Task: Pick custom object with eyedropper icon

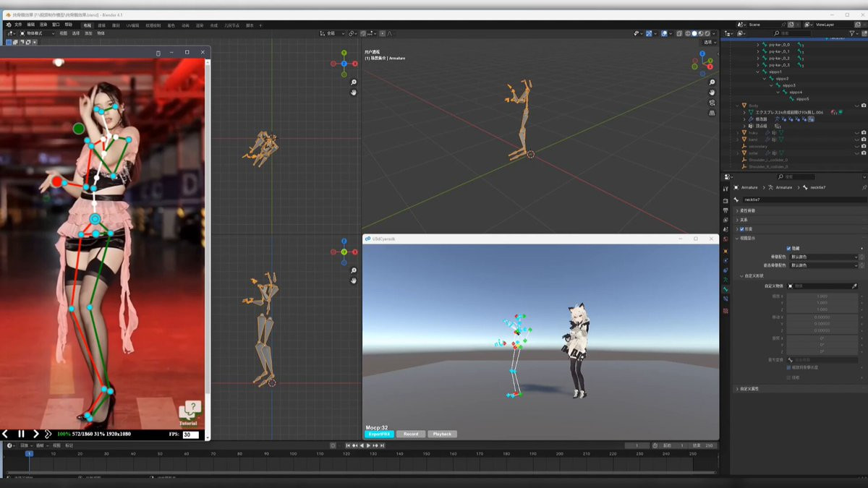Action: [854, 286]
